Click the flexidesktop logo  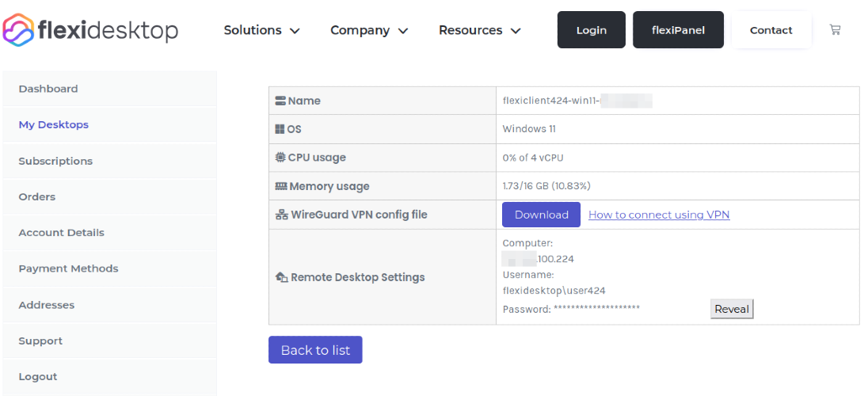(x=90, y=30)
